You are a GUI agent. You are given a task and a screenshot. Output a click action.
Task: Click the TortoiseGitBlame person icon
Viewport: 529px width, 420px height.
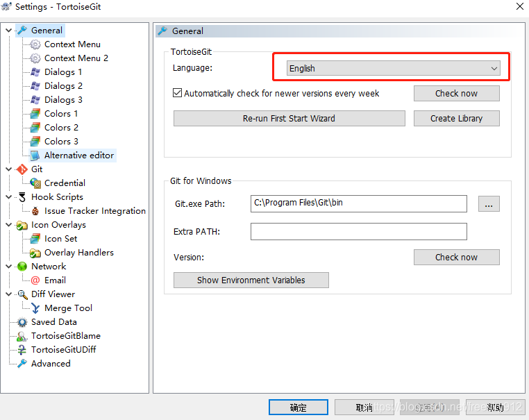point(22,336)
